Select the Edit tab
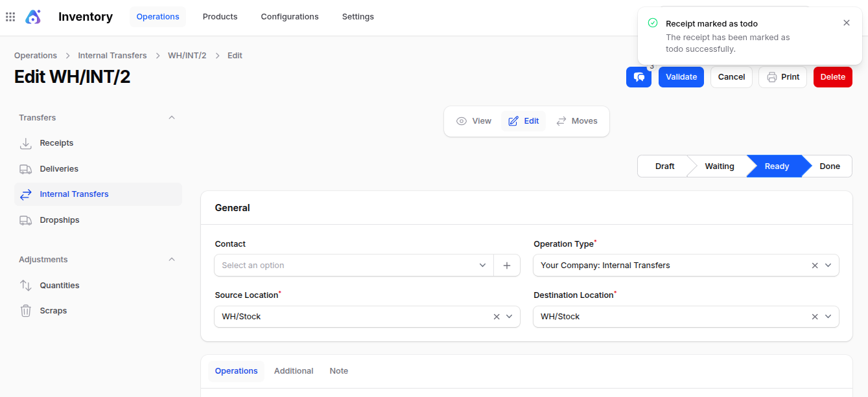Screen dimensions: 868x397 [523, 121]
